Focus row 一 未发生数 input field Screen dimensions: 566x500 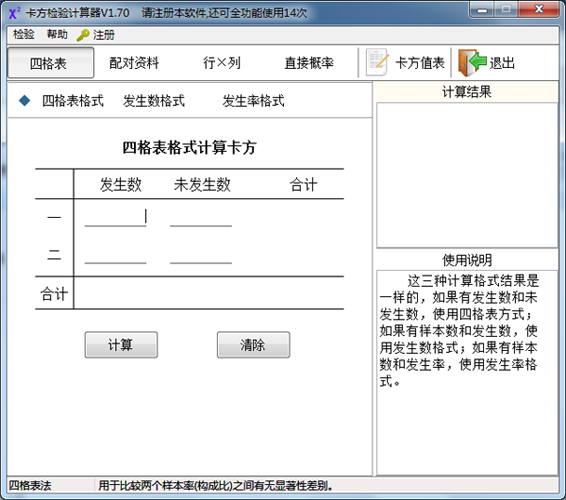pos(201,217)
